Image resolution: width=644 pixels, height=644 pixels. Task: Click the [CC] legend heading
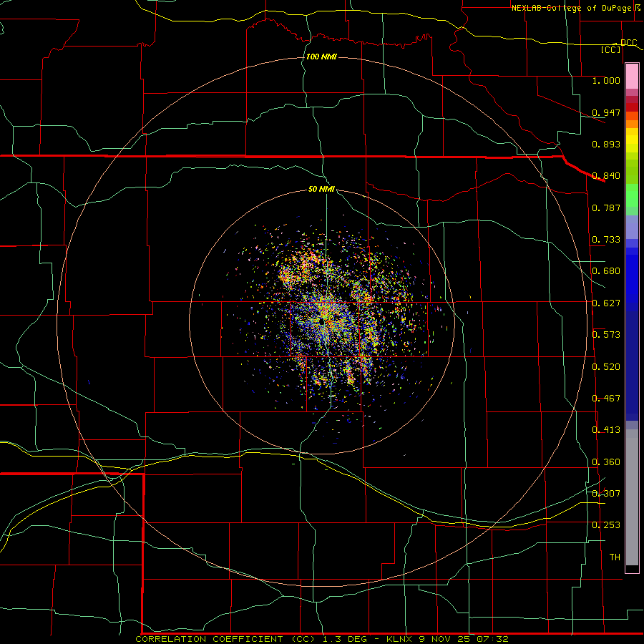point(611,49)
